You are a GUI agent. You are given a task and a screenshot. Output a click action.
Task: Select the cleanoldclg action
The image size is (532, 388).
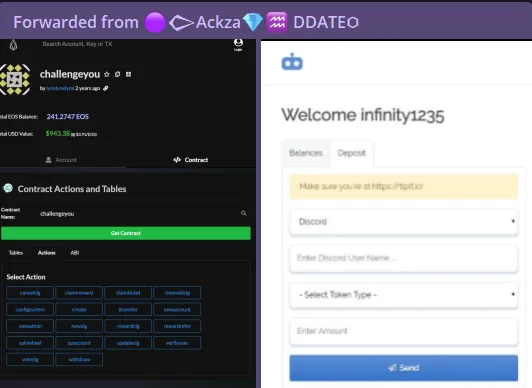point(177,293)
